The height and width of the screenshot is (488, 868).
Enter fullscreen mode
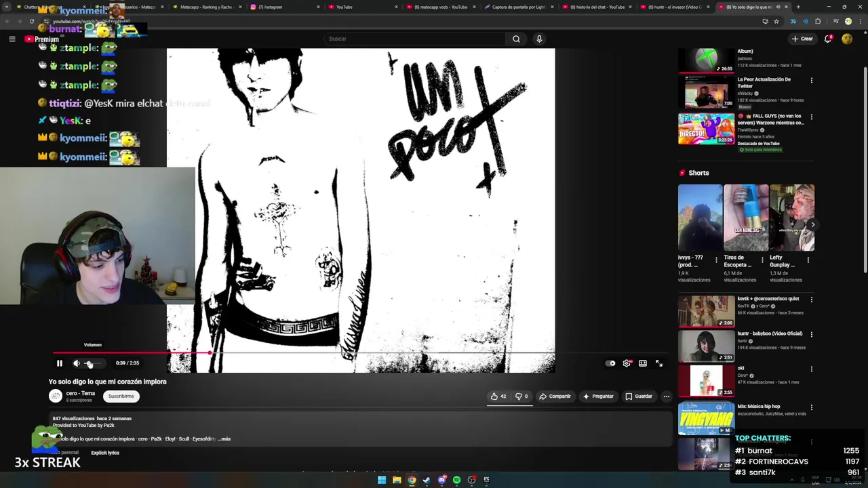659,363
